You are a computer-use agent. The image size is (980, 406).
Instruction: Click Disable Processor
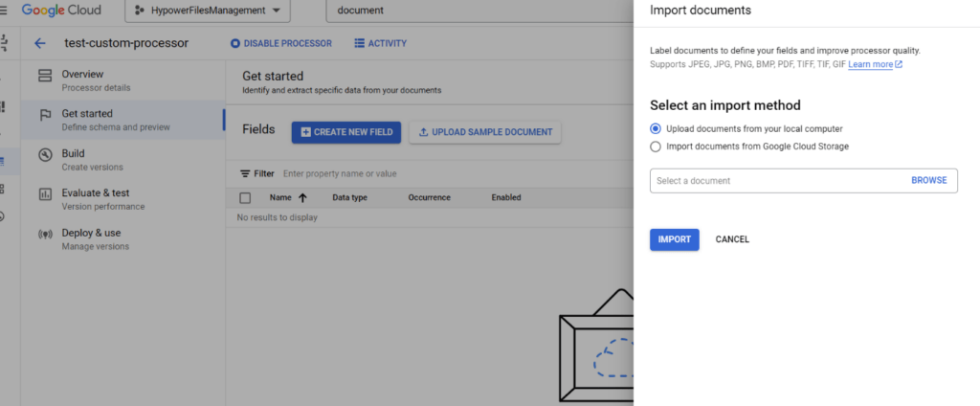point(280,43)
